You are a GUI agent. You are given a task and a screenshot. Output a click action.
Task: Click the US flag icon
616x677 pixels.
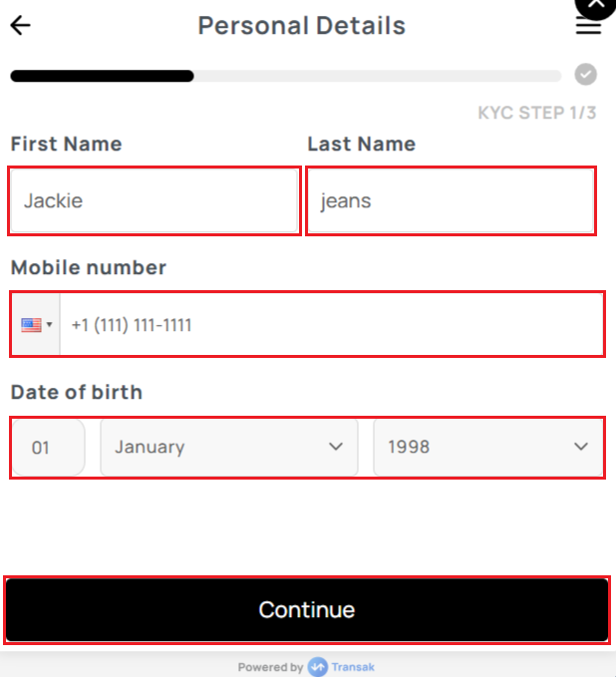pyautogui.click(x=31, y=325)
